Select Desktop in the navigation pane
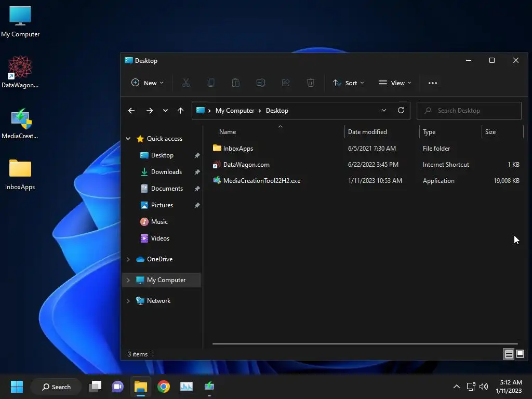Image resolution: width=532 pixels, height=399 pixels. tap(162, 155)
